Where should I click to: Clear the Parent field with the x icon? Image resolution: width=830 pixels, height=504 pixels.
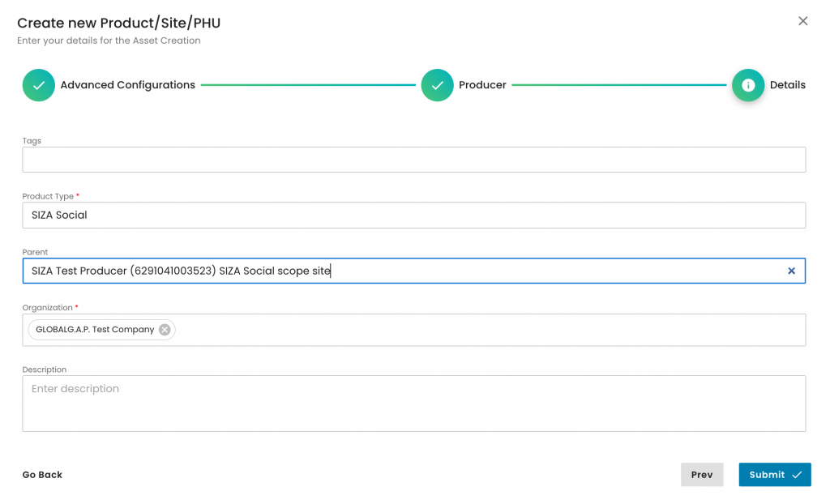coord(791,271)
